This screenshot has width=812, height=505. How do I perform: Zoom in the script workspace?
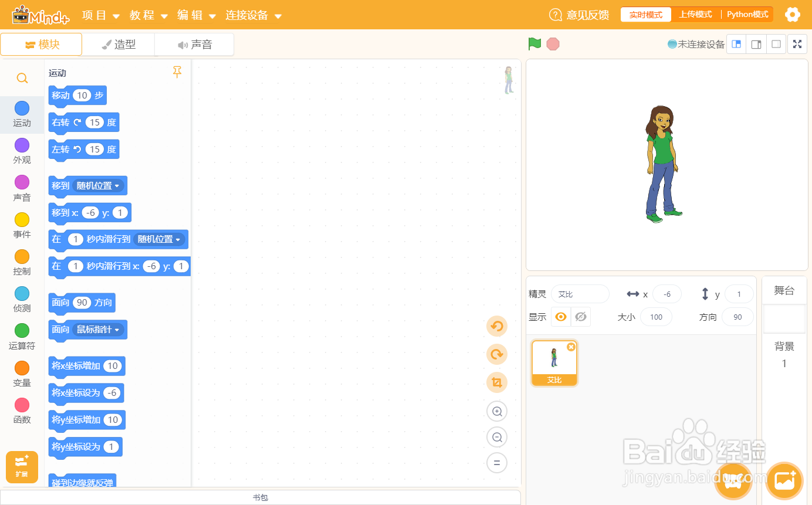click(x=497, y=411)
